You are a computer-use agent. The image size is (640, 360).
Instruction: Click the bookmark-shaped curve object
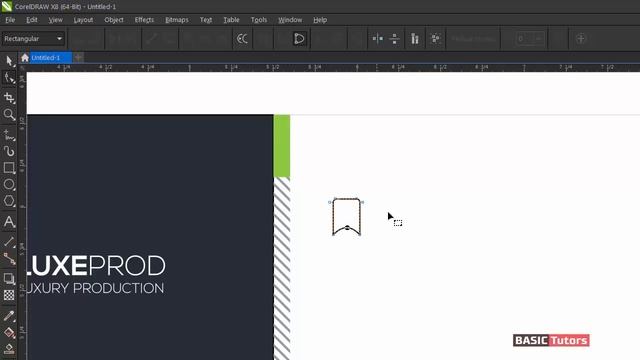point(347,217)
